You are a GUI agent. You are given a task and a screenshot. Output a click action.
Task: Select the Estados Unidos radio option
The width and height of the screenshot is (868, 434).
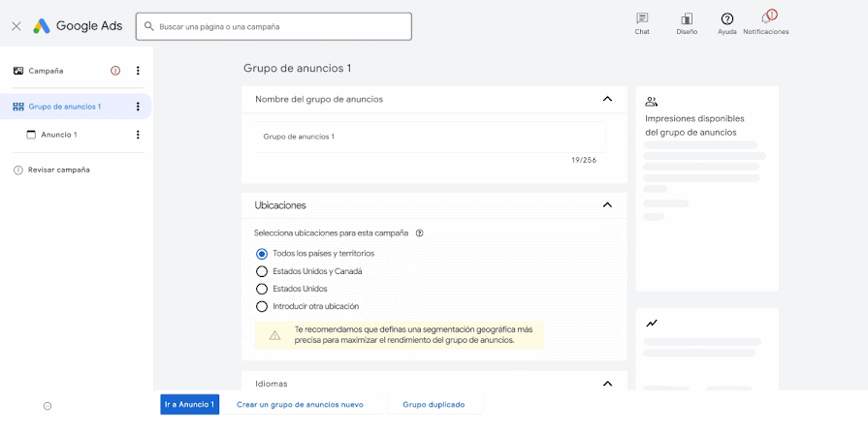click(261, 289)
